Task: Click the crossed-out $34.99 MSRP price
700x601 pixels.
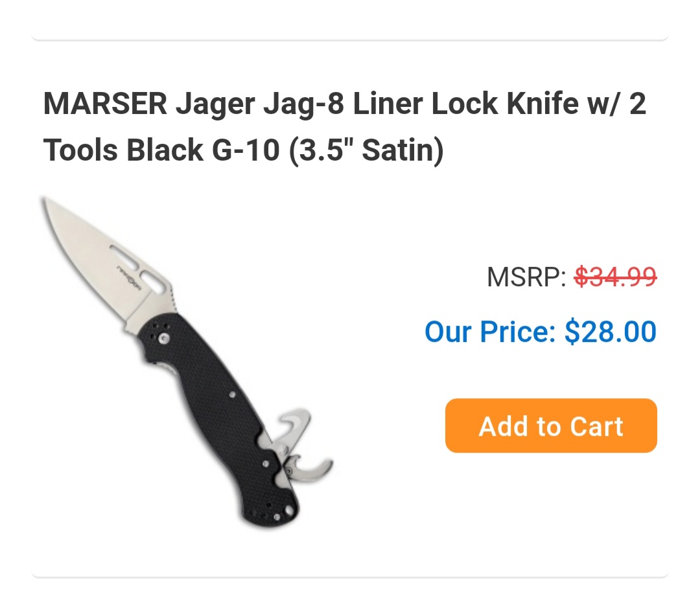Action: [615, 277]
